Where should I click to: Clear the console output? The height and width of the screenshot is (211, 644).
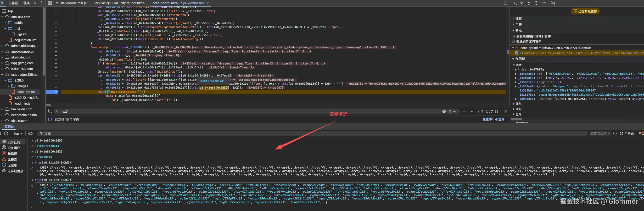(6, 133)
